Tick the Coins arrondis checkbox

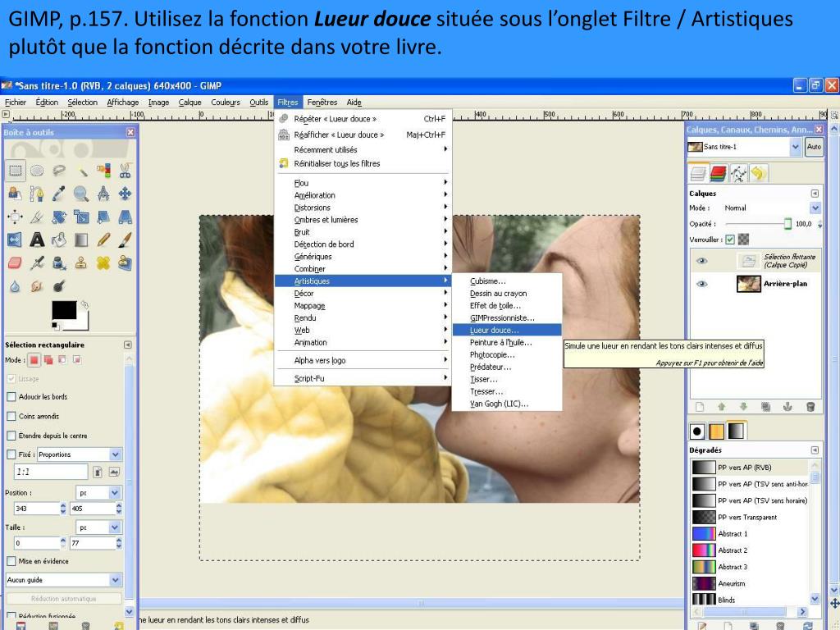[x=11, y=416]
